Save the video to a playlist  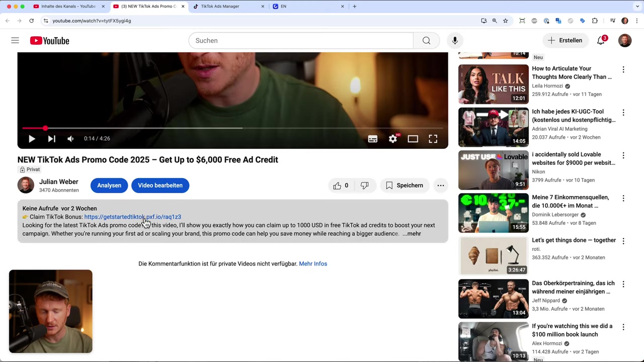click(405, 186)
